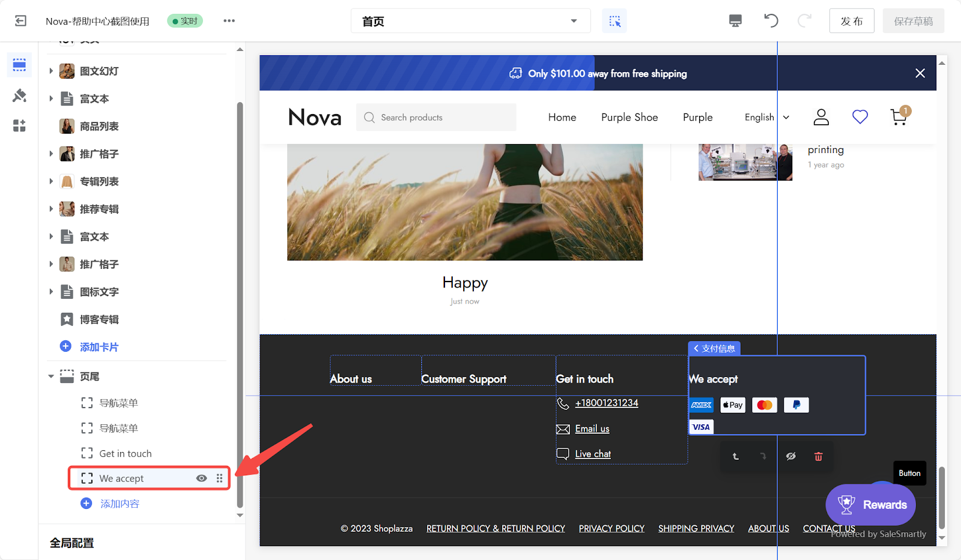The image size is (961, 560).
Task: Click the Happy blog post image
Action: point(465,202)
